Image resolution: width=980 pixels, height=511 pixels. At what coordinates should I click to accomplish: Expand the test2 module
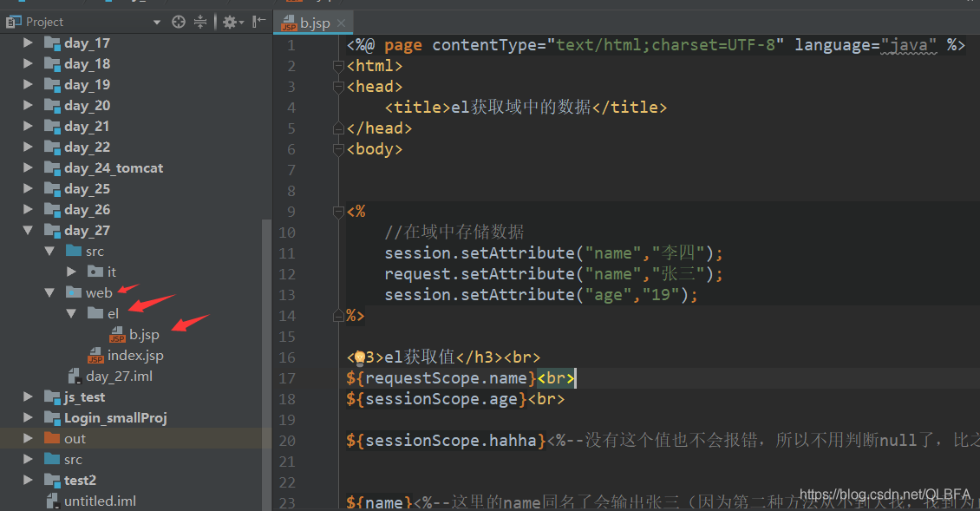click(x=28, y=481)
